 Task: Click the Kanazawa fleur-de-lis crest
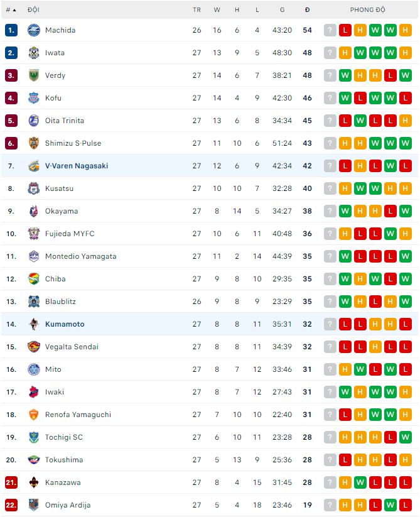pyautogui.click(x=34, y=482)
